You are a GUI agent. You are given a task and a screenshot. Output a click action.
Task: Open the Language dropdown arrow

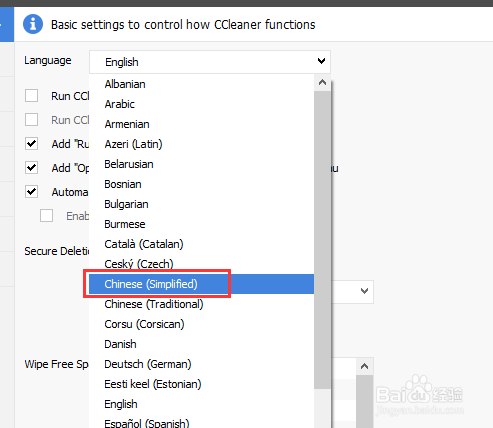click(321, 61)
